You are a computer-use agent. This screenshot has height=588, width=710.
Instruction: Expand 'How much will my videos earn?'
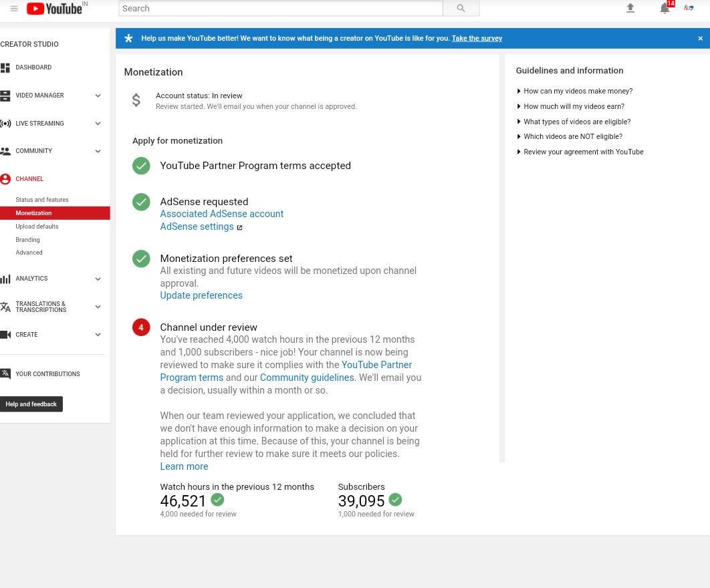[570, 106]
